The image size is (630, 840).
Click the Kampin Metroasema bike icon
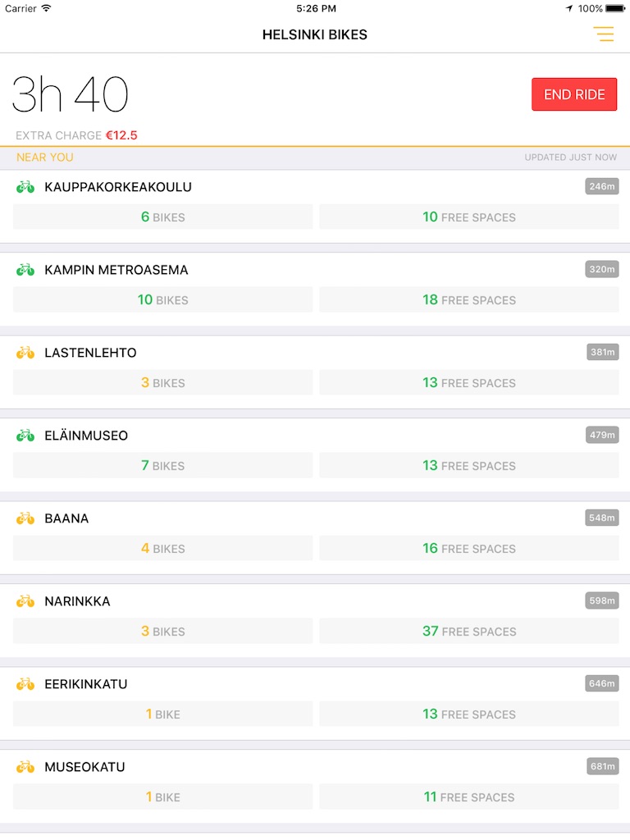click(x=25, y=270)
